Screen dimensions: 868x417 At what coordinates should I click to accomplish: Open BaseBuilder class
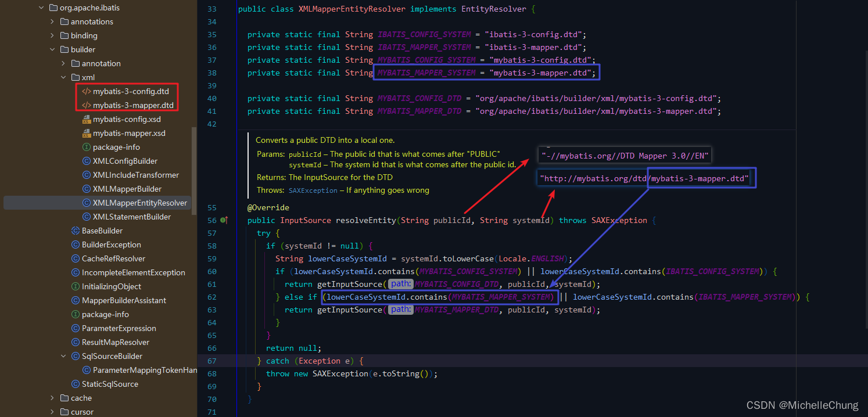(x=102, y=231)
